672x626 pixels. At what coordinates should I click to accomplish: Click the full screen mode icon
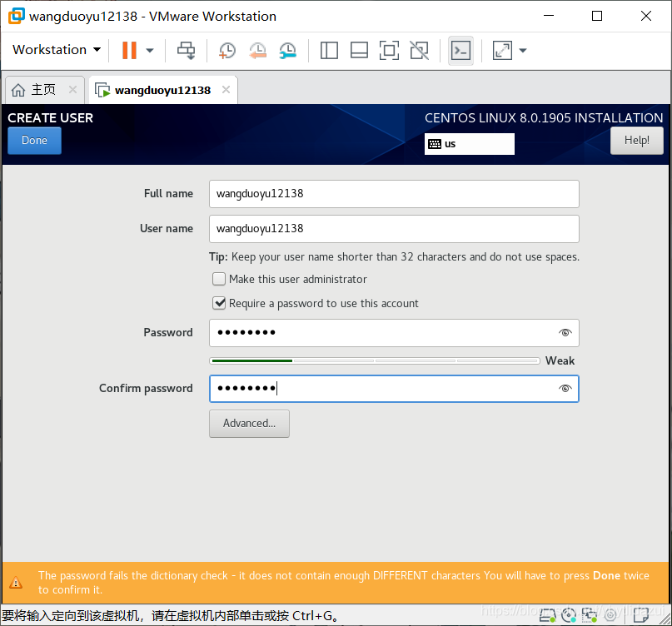(x=389, y=50)
